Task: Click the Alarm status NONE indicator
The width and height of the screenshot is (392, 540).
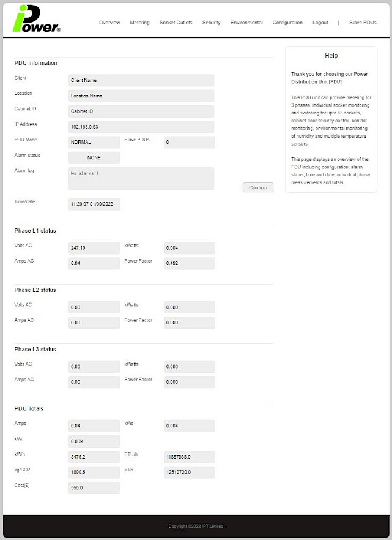Action: (94, 157)
